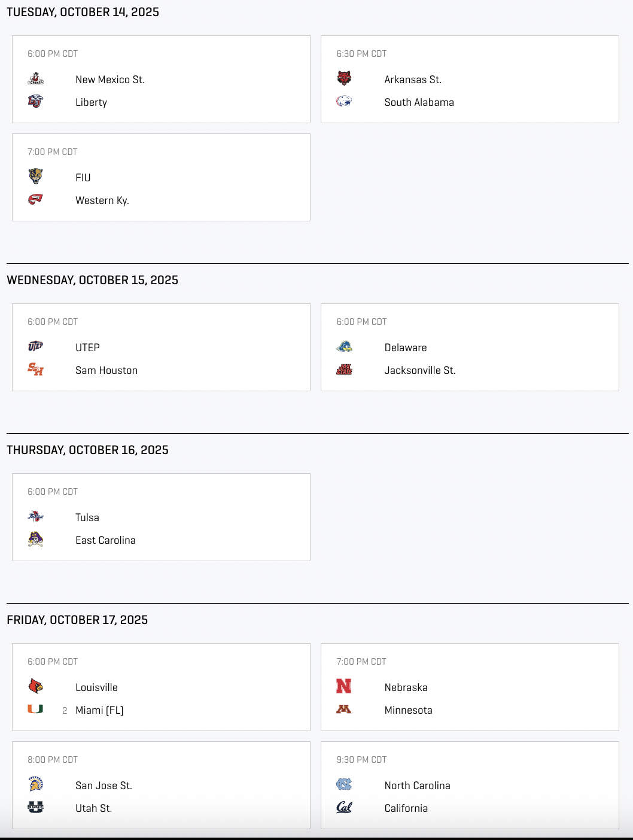Click the Sam Houston logo

(36, 370)
